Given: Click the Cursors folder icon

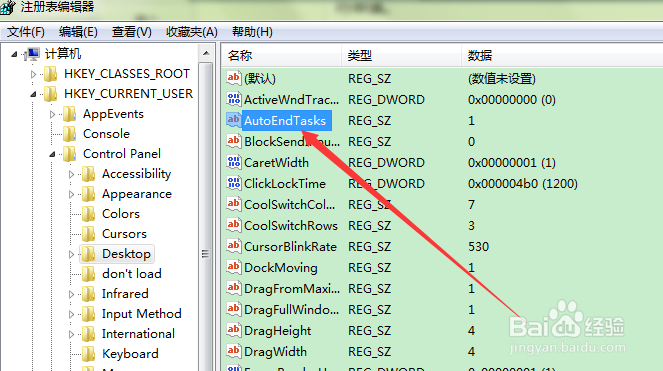Looking at the screenshot, I should (x=88, y=234).
